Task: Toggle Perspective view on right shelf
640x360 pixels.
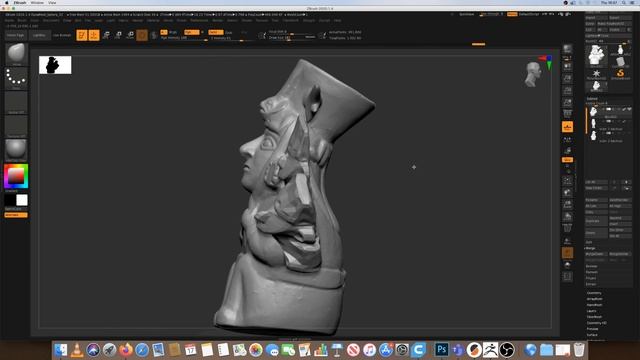Action: 567,114
